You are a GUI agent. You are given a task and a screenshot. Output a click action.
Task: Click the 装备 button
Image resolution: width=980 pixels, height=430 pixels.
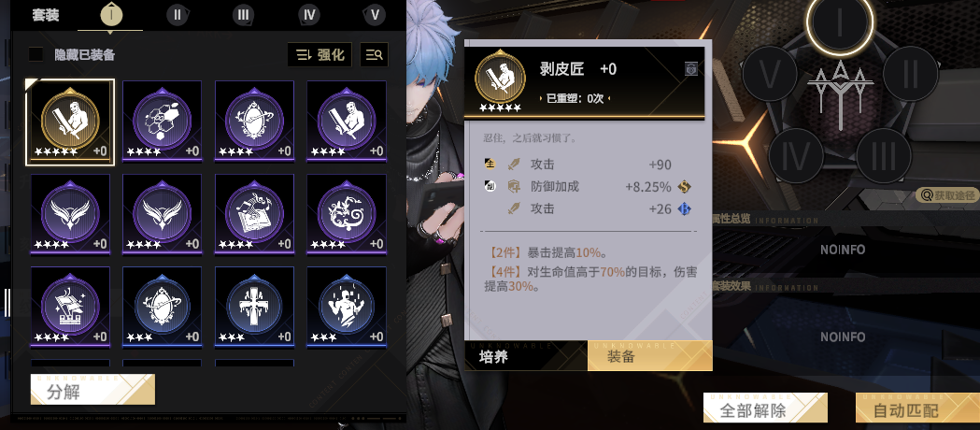point(650,355)
